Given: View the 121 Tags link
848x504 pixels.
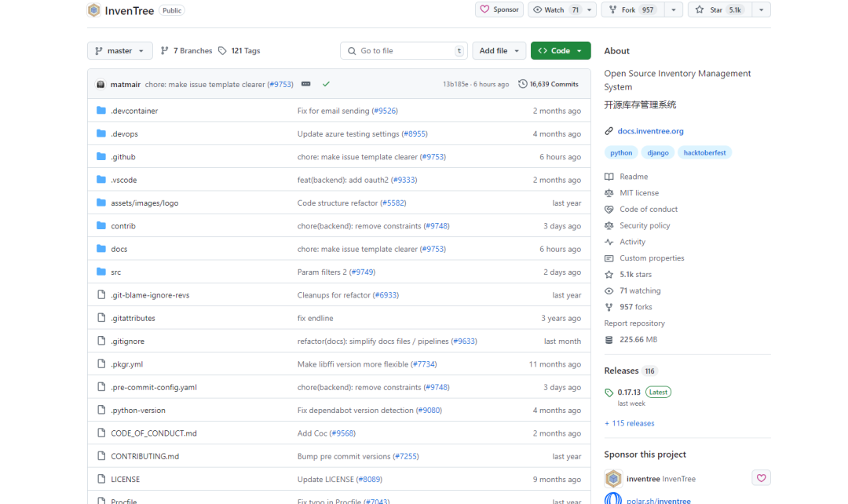Looking at the screenshot, I should click(239, 51).
